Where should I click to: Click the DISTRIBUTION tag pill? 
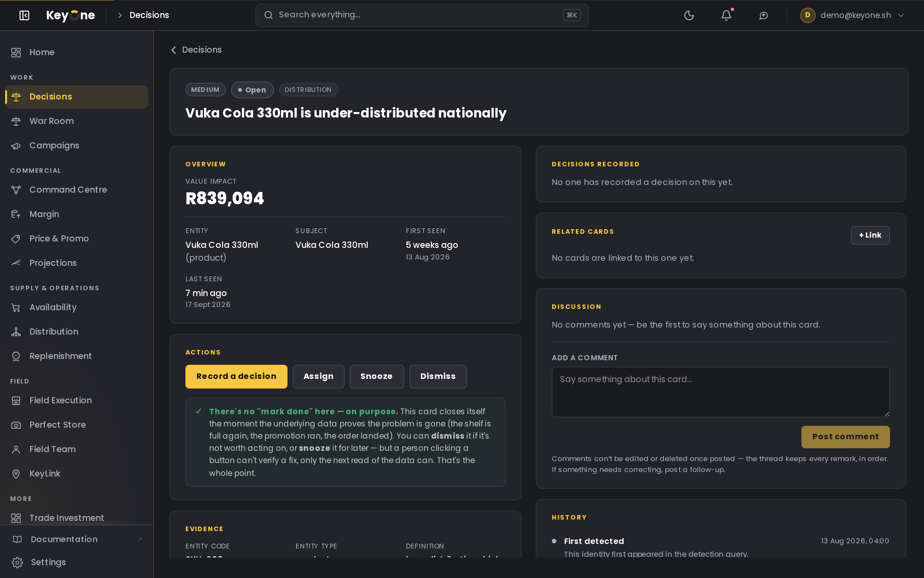pos(308,90)
